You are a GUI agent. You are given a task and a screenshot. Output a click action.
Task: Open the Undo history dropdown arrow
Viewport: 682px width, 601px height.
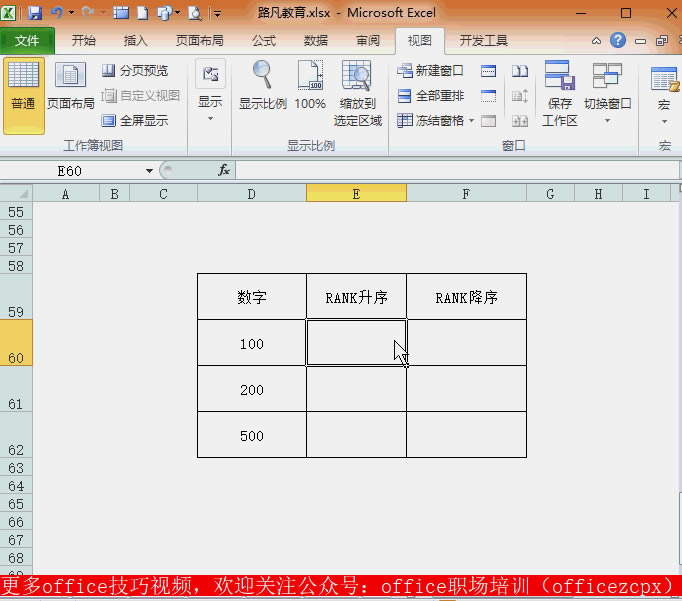(x=71, y=13)
